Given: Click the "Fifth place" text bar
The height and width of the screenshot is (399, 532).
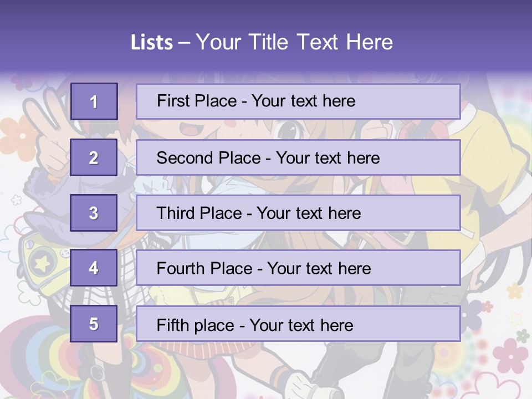Looking at the screenshot, I should click(x=298, y=324).
